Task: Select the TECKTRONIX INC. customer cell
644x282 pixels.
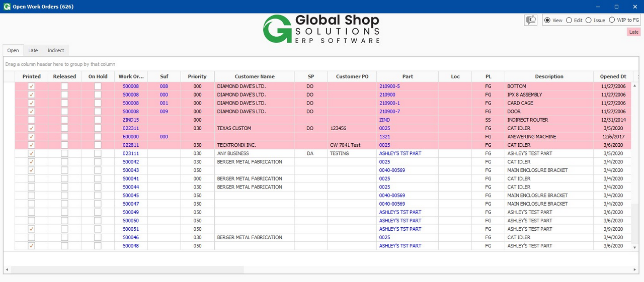Action: coord(255,145)
